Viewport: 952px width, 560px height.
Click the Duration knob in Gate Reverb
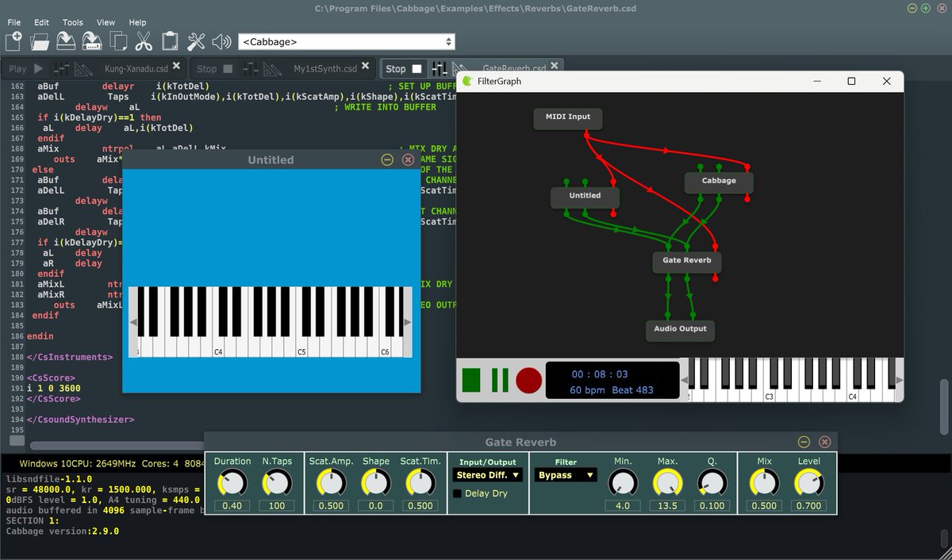(232, 483)
